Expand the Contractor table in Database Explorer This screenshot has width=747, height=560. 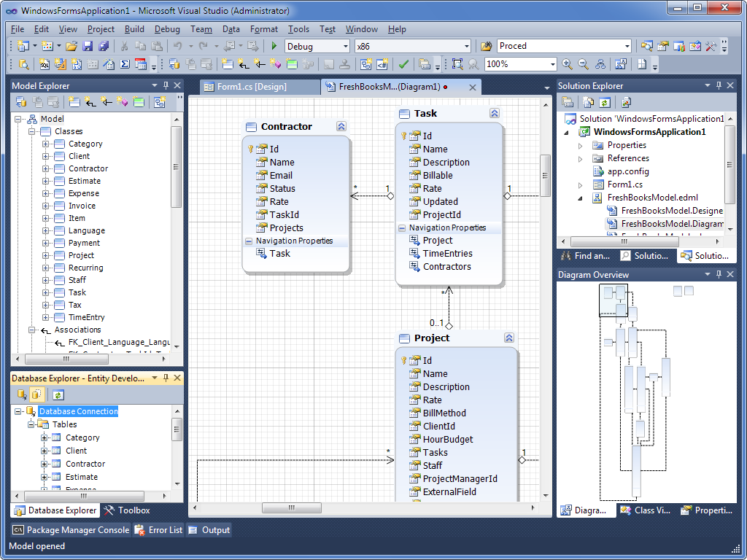pyautogui.click(x=44, y=464)
